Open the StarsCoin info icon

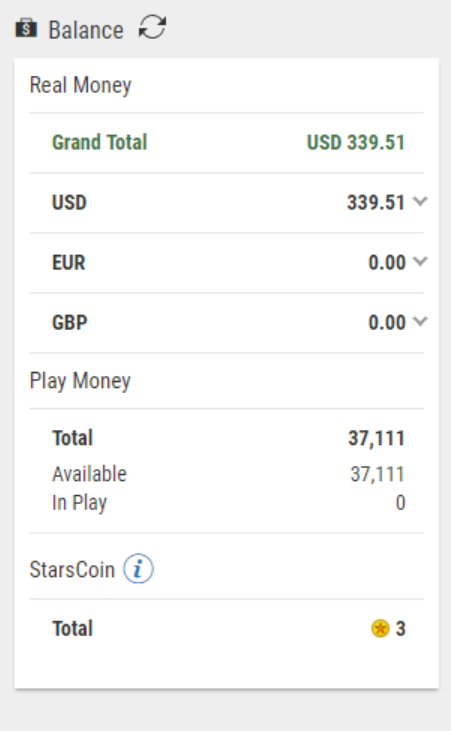138,569
